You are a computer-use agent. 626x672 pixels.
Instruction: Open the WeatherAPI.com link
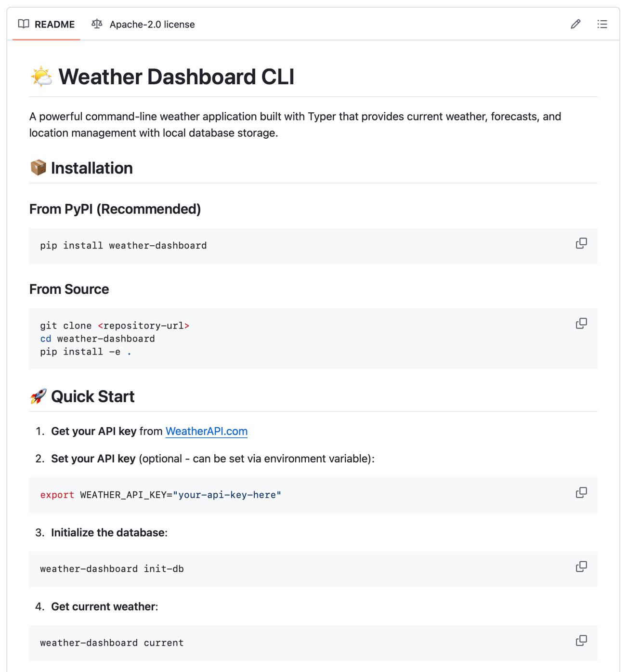[206, 431]
